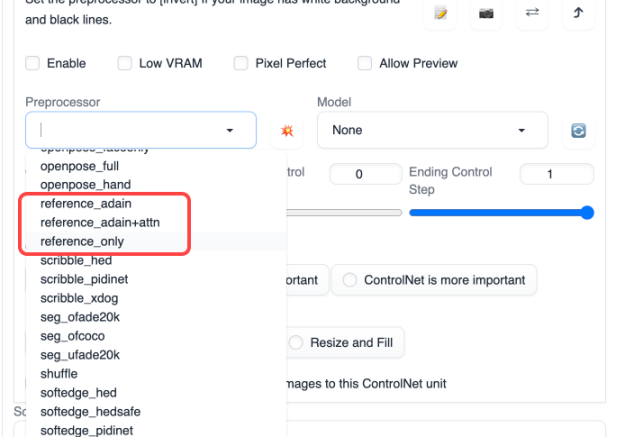Click the Ending Control Step number field
This screenshot has width=625, height=437.
point(555,174)
